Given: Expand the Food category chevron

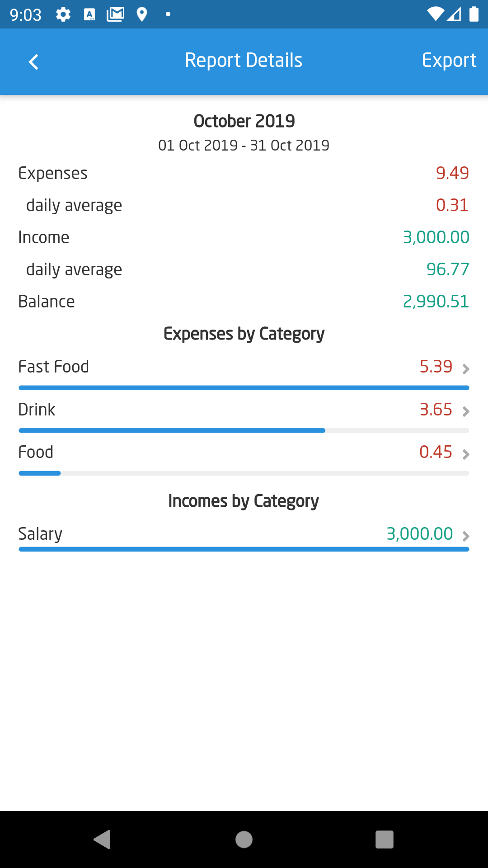Looking at the screenshot, I should pos(466,454).
